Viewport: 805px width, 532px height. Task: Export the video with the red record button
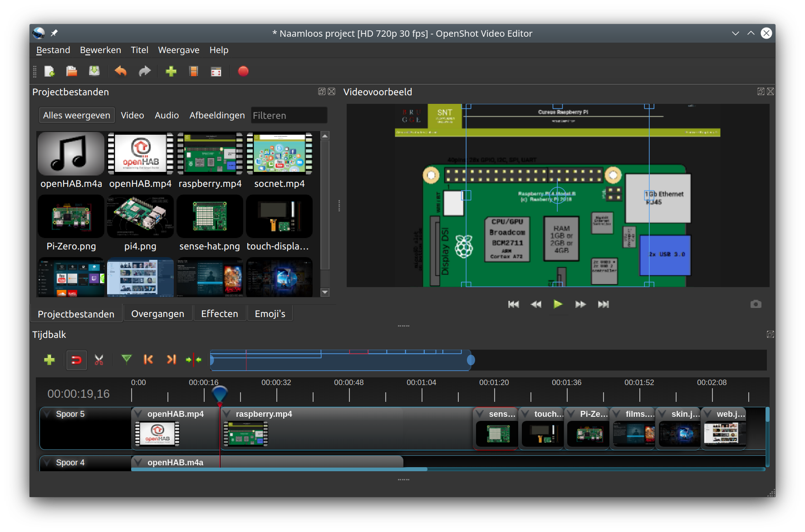[x=243, y=71]
